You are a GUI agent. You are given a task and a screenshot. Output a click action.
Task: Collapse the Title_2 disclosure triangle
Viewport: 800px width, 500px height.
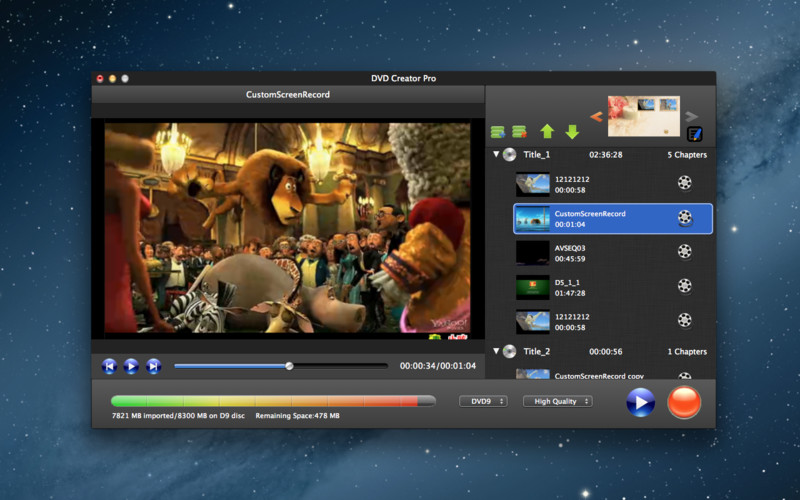[x=496, y=351]
